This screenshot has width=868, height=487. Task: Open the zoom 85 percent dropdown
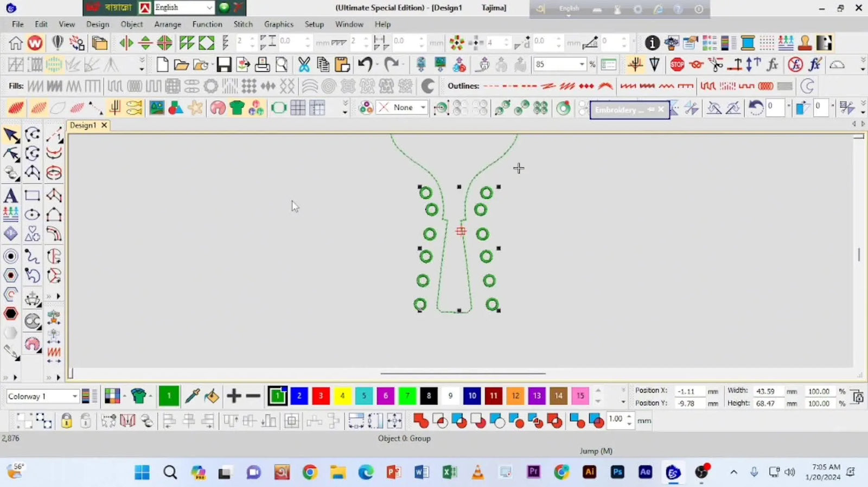click(582, 65)
